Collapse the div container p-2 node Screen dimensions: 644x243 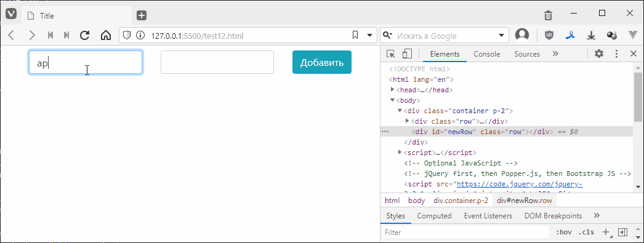coord(400,111)
